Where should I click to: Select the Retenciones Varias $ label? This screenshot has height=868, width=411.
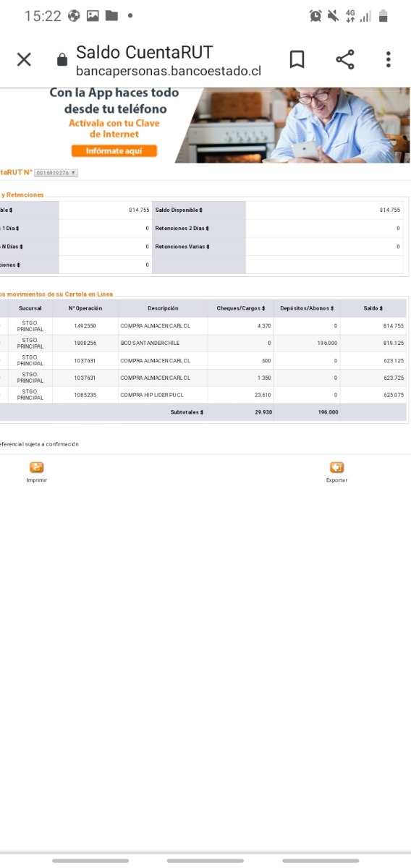coord(182,247)
